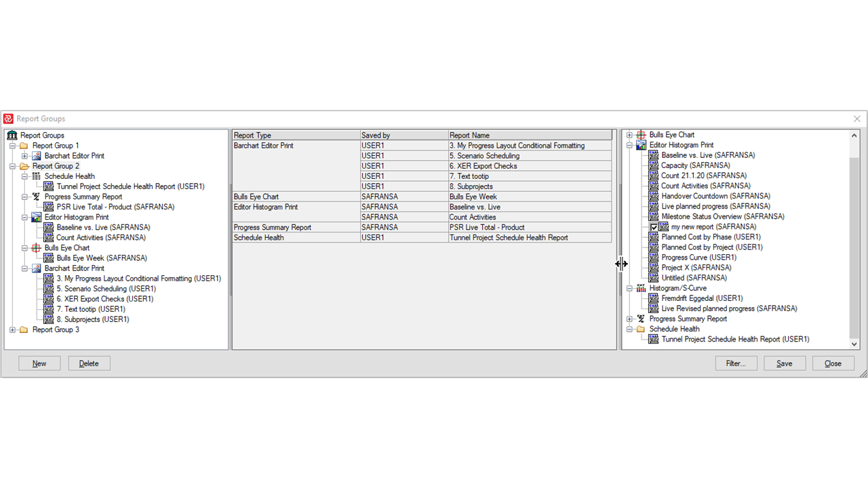Click table cell '6. XER Export Checks'
This screenshot has width=868, height=488.
click(530, 166)
